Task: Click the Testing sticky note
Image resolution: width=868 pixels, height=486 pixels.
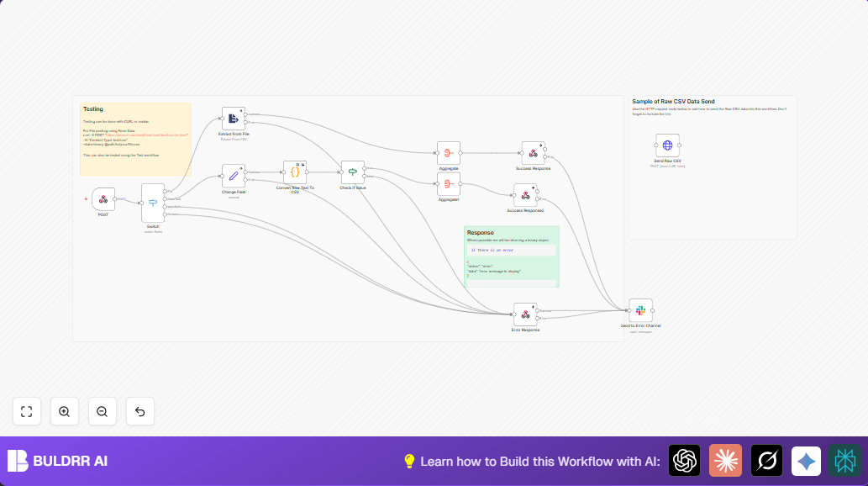Action: [x=135, y=139]
